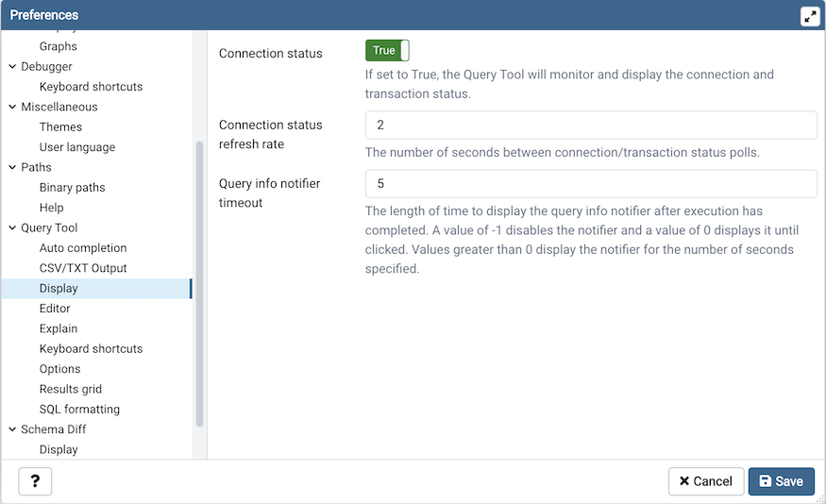Cancel the Preferences dialog
Viewport: 826px width, 504px height.
[705, 481]
